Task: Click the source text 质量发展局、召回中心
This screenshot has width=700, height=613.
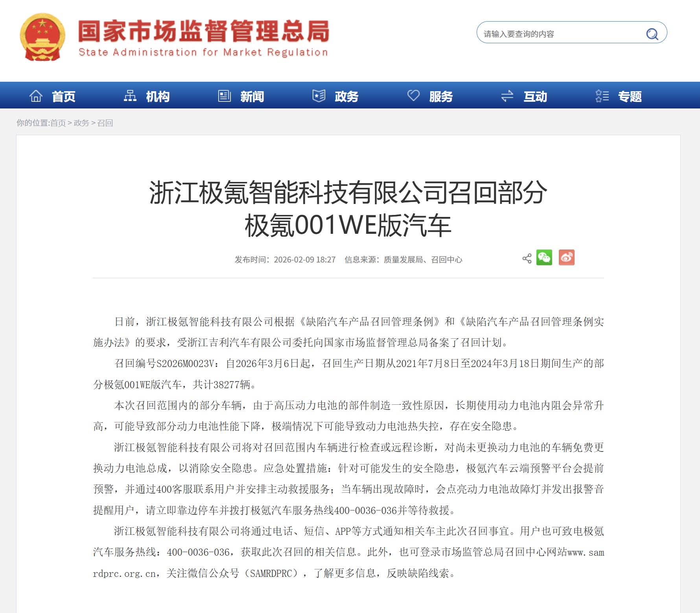Action: (x=423, y=260)
